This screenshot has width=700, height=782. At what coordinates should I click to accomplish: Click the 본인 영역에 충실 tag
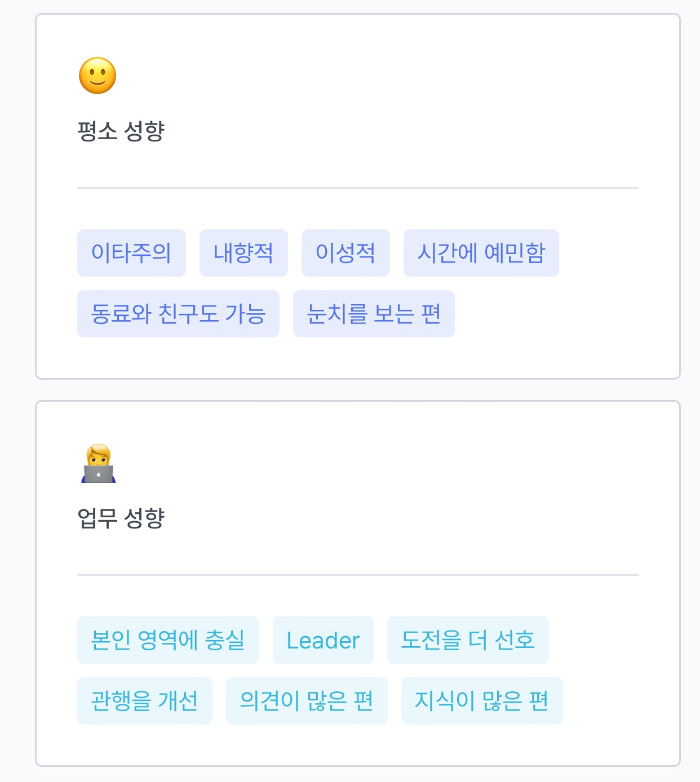[168, 640]
